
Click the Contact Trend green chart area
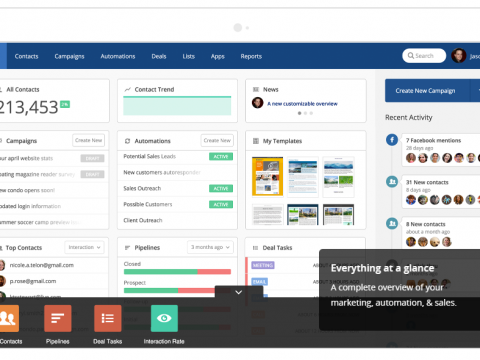coord(177,106)
